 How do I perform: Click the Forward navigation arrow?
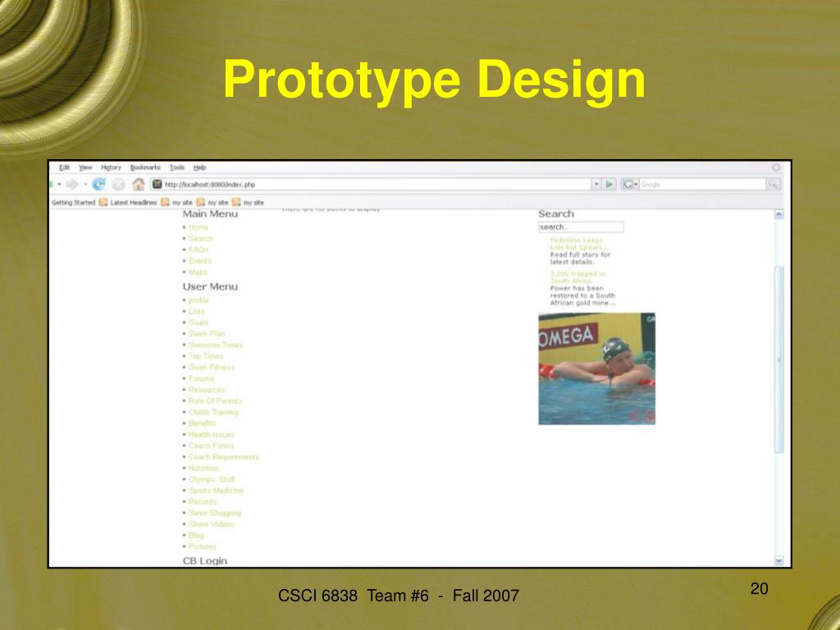[72, 185]
